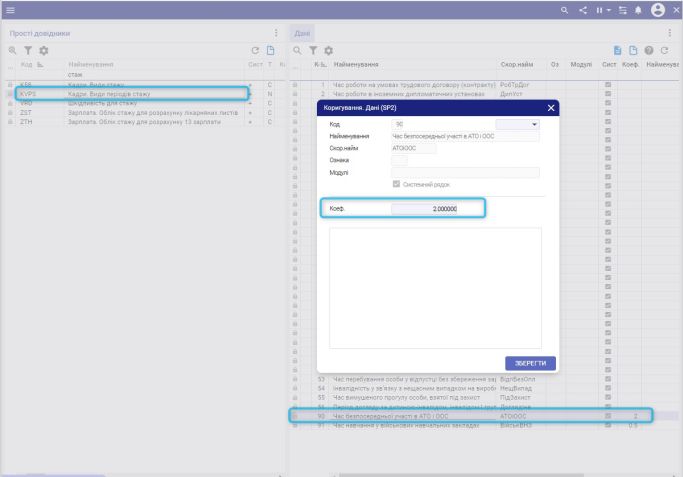Viewport: 683px width, 477px height.
Task: Close the Коригування. Дані (SP2) dialog
Action: tap(551, 108)
